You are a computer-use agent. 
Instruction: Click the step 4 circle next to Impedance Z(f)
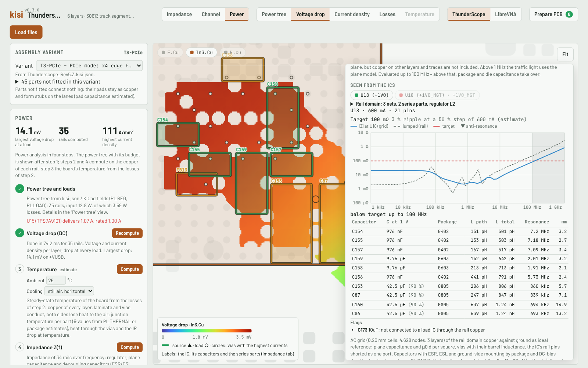click(20, 347)
